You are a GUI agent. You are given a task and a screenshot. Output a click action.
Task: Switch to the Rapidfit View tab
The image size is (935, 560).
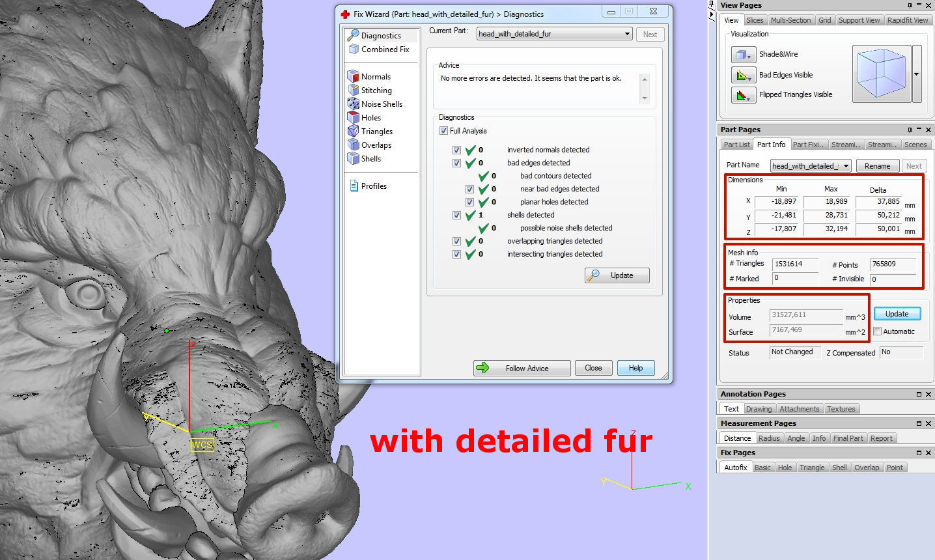[x=907, y=20]
